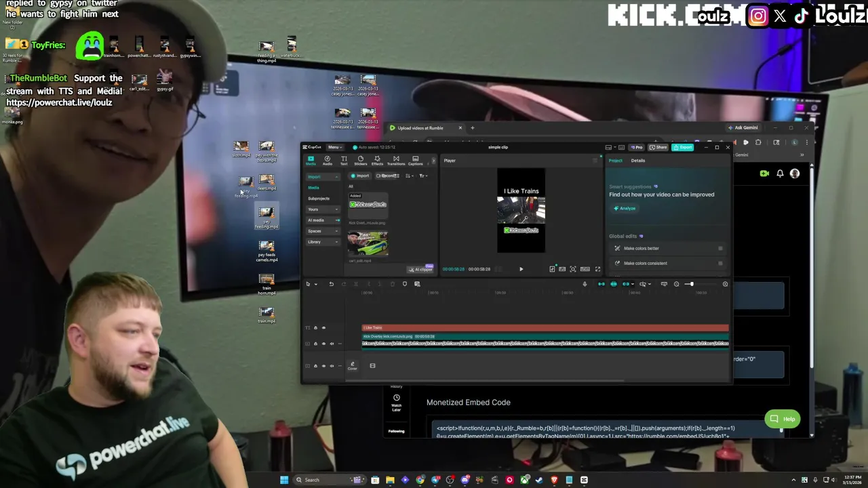
Task: Select the Media tab icon
Action: tap(311, 160)
